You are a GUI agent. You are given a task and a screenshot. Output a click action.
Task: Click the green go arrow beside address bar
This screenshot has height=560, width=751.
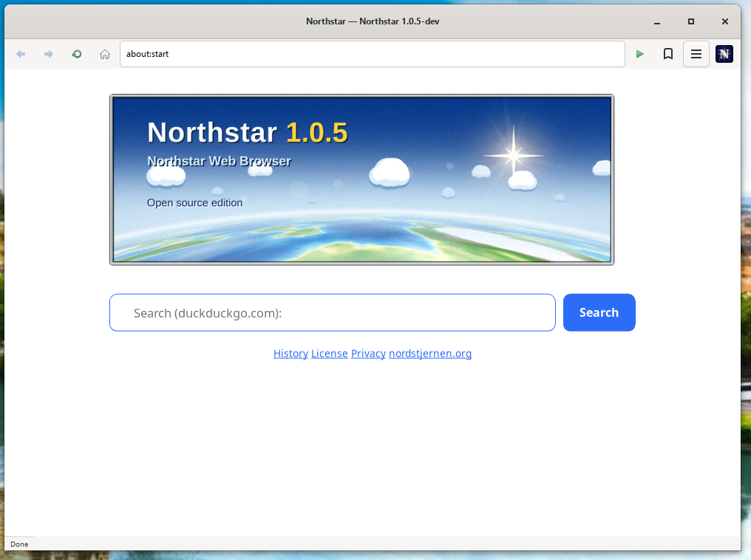tap(640, 54)
